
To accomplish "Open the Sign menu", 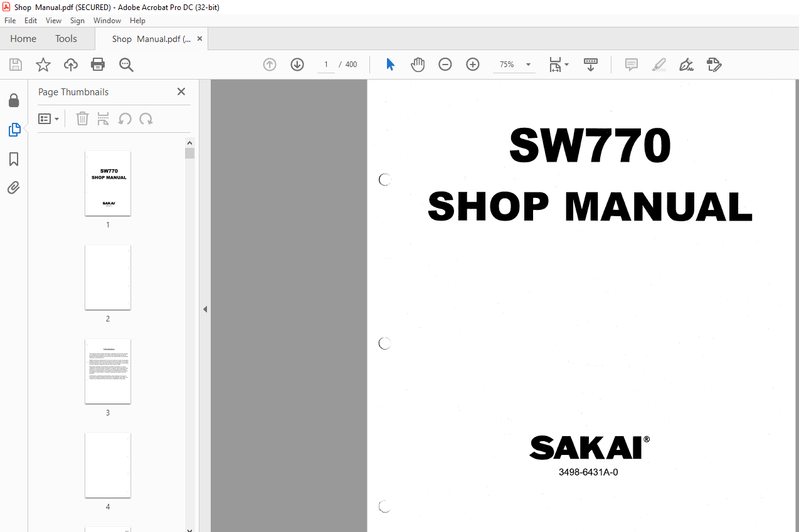I will (77, 21).
